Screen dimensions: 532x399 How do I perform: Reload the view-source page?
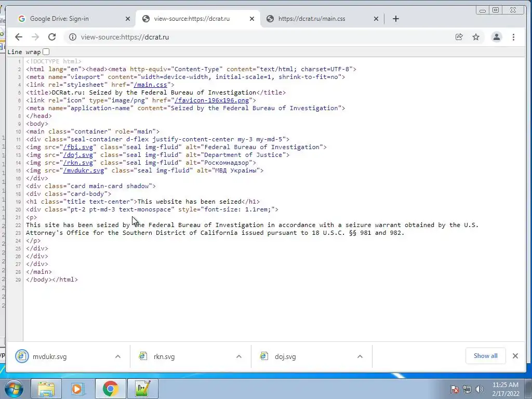(52, 37)
